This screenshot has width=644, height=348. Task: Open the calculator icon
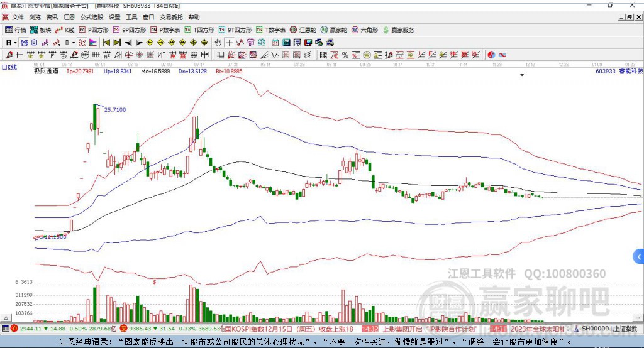[x=286, y=43]
